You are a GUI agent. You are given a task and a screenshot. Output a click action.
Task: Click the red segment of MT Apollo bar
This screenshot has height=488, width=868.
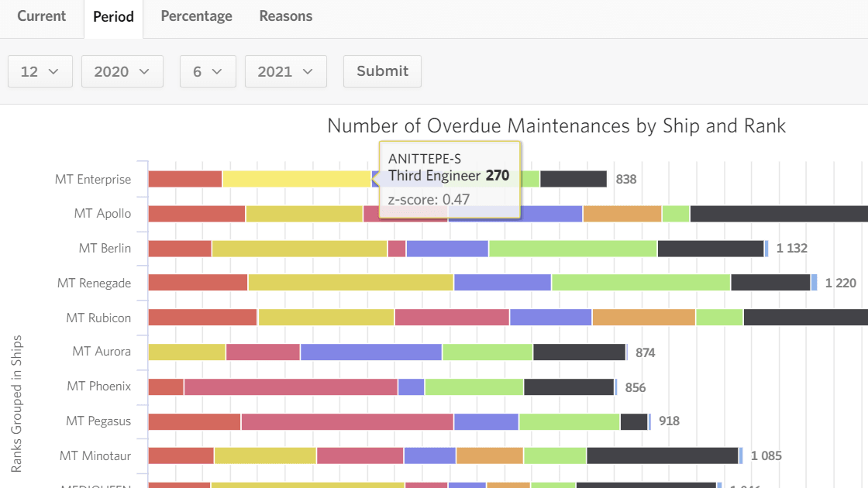(196, 214)
